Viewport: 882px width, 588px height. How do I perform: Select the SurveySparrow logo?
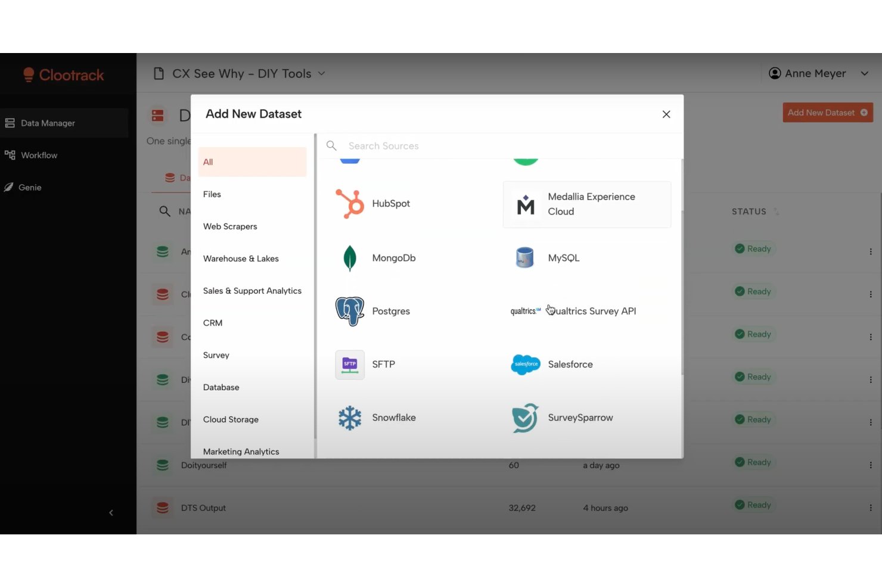[x=525, y=418]
